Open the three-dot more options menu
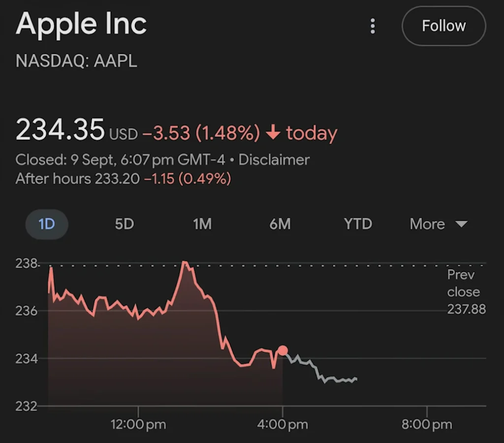504x443 pixels. point(373,26)
